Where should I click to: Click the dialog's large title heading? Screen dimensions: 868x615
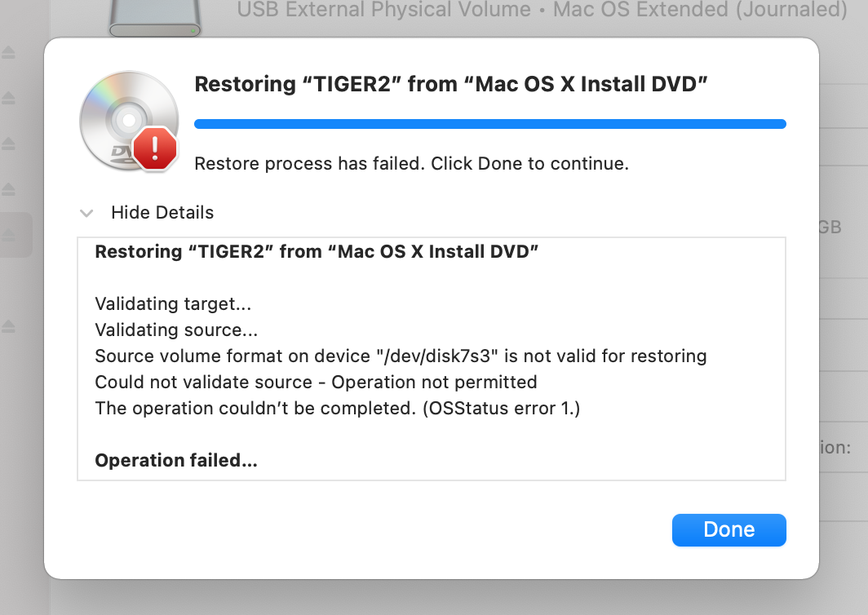click(451, 84)
